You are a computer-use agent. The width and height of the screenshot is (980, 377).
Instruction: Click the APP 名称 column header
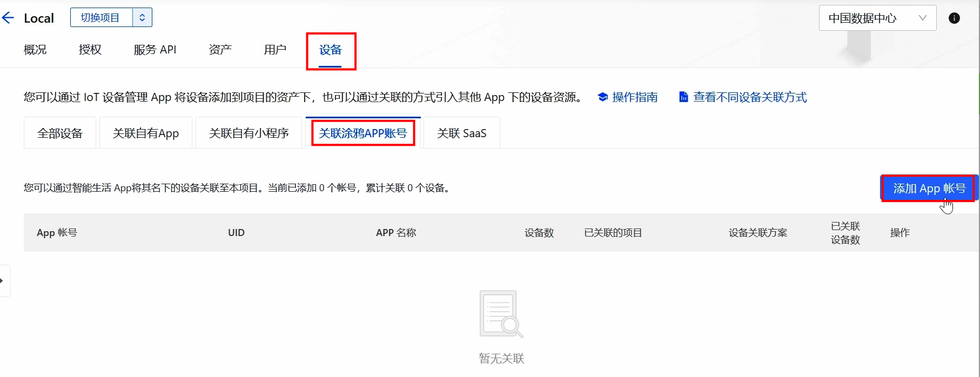(x=396, y=233)
